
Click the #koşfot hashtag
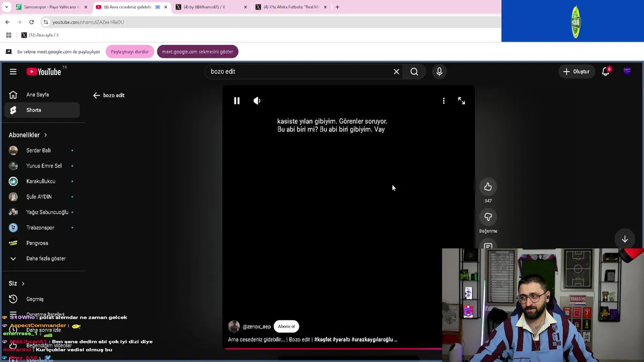(323, 339)
